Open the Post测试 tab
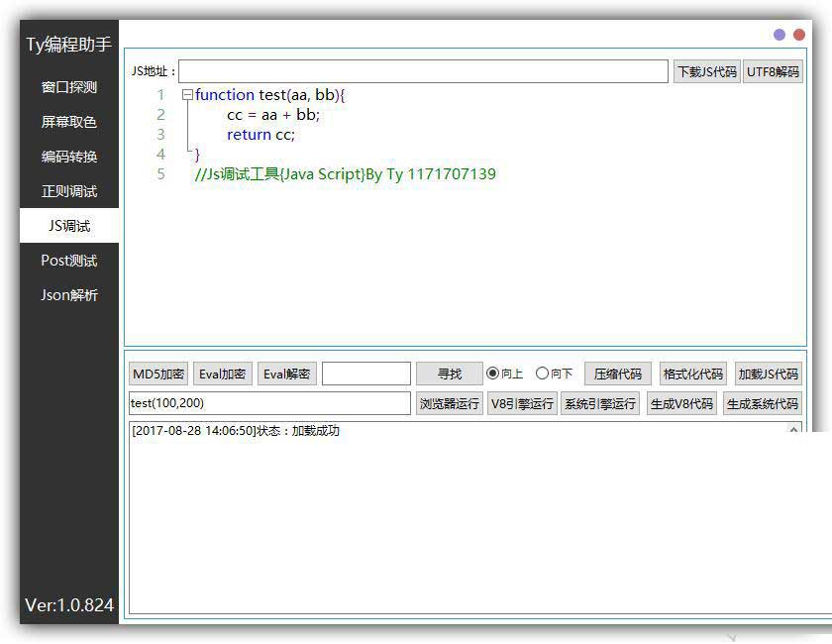Viewport: 832px width, 644px height. 69,261
